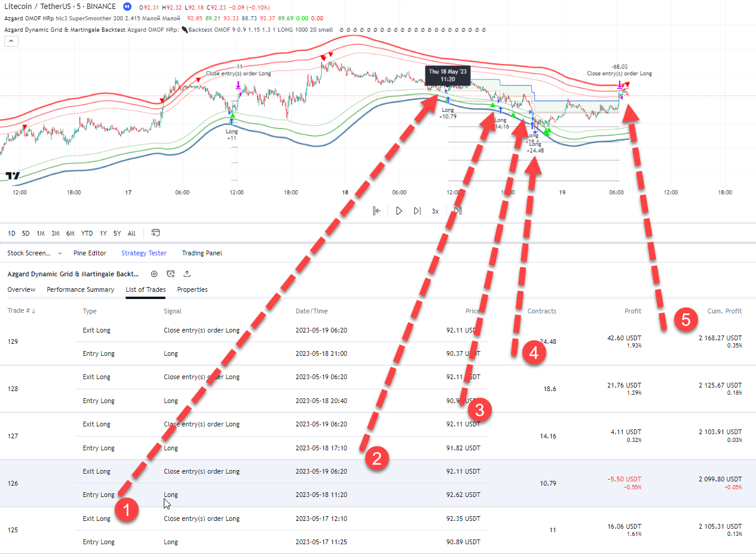The image size is (756, 555).
Task: Select the Strategy Tester tab
Action: [x=144, y=253]
